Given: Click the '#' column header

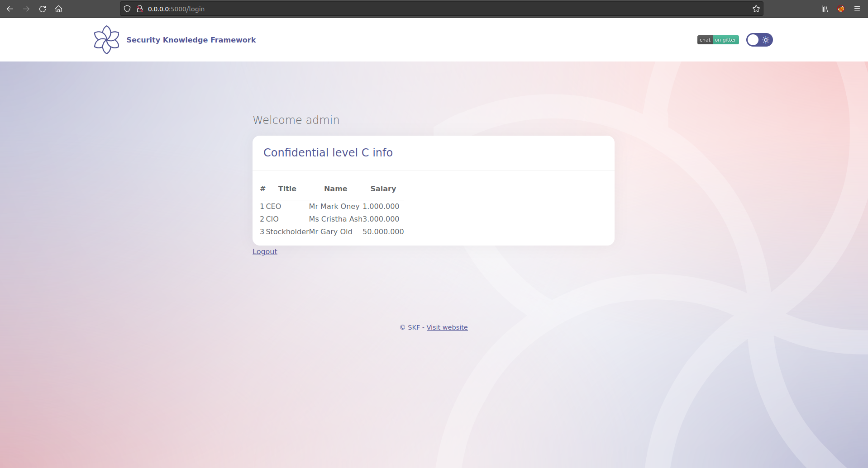Looking at the screenshot, I should 262,189.
